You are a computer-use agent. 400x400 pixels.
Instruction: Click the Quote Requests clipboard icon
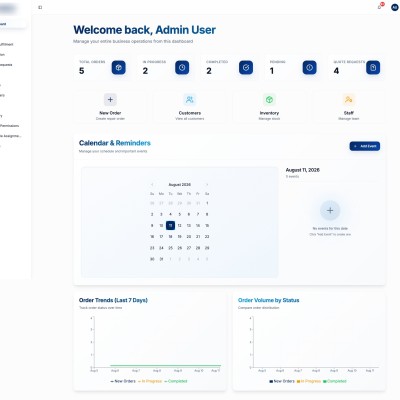(373, 68)
